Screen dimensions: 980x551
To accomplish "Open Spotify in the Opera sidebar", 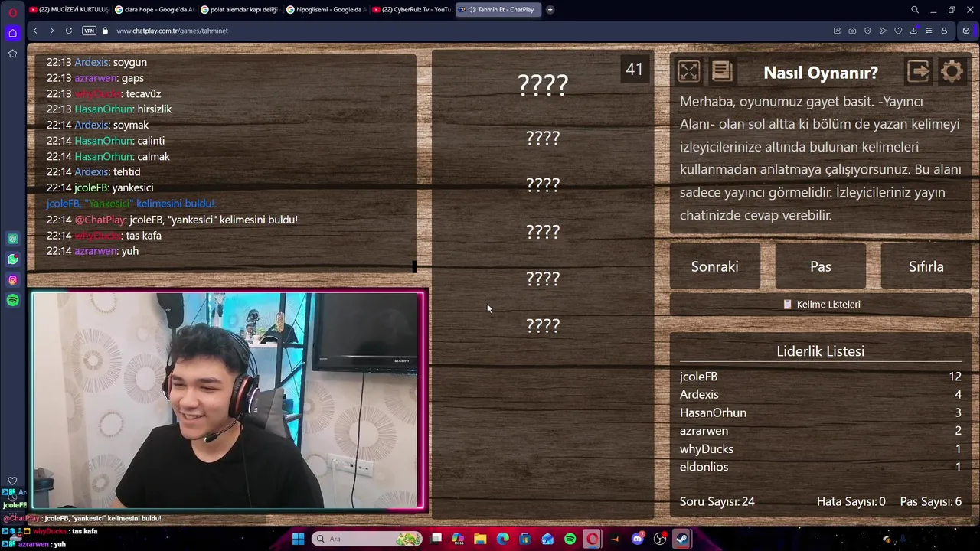I will [12, 301].
